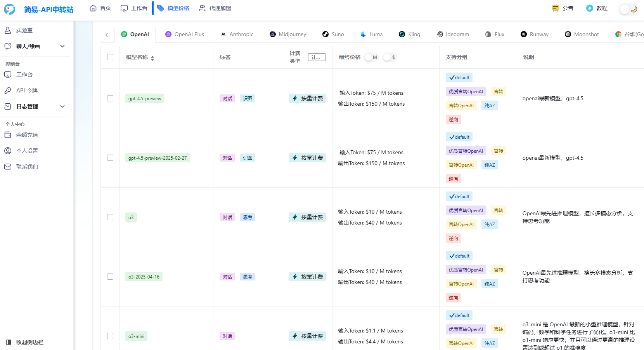The image size is (644, 350).
Task: Switch to the OpenAI tab
Action: coord(135,34)
